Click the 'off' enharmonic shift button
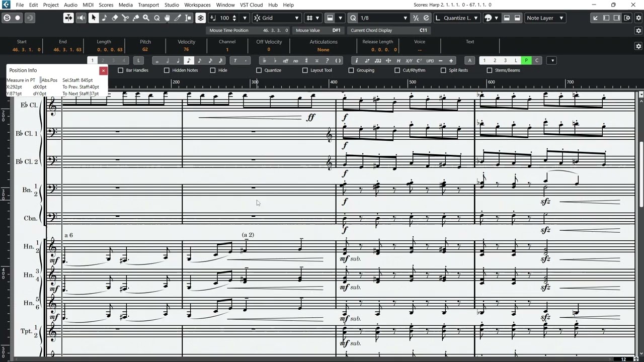This screenshot has width=644, height=362. click(x=285, y=60)
